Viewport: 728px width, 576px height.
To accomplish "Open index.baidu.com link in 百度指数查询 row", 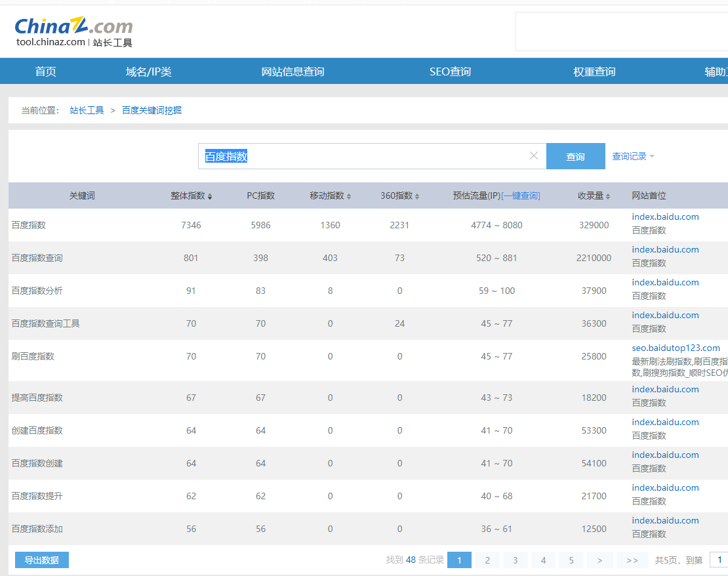I will point(665,249).
